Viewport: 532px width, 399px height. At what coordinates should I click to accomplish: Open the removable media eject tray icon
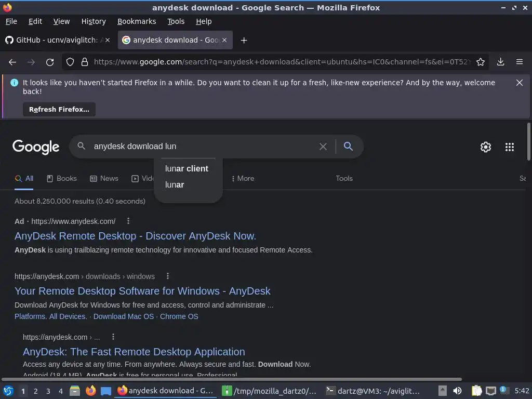pyautogui.click(x=442, y=391)
